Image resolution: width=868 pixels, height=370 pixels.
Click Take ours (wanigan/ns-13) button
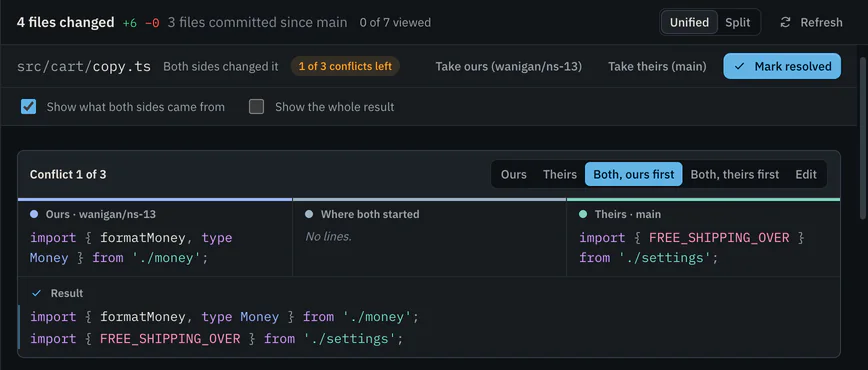pos(508,66)
